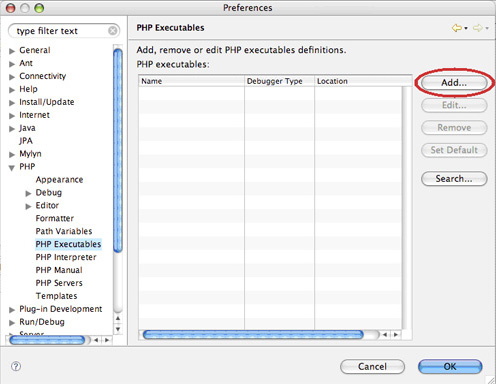Image resolution: width=496 pixels, height=384 pixels.
Task: Select PHP Manual tree item
Action: (x=59, y=270)
